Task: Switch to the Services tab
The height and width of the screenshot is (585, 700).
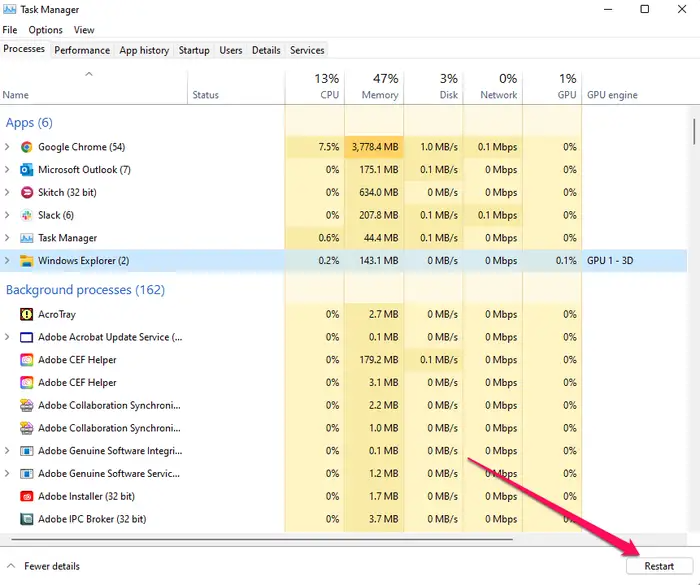Action: coord(307,50)
